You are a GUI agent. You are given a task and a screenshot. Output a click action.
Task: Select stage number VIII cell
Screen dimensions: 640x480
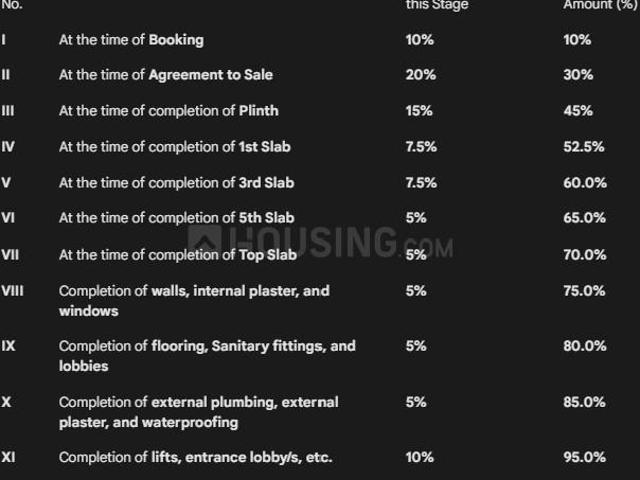[x=12, y=291]
